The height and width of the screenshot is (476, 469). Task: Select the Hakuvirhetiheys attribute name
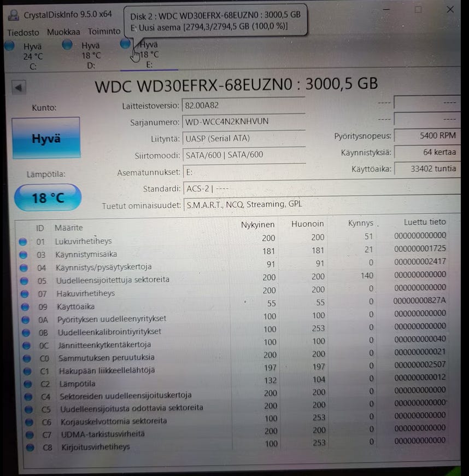pos(86,294)
